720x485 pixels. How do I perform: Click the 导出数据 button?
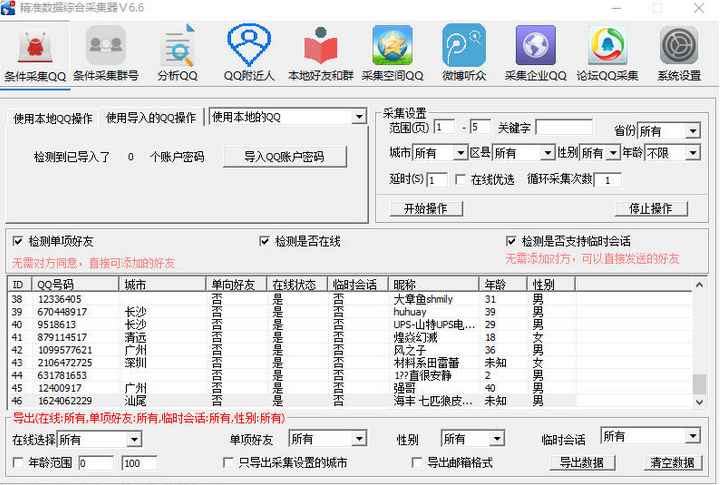coord(582,462)
